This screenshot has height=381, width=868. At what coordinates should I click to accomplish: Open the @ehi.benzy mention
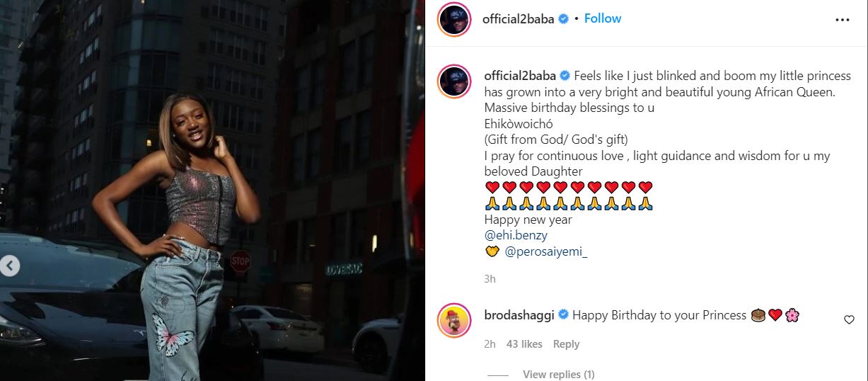point(516,235)
